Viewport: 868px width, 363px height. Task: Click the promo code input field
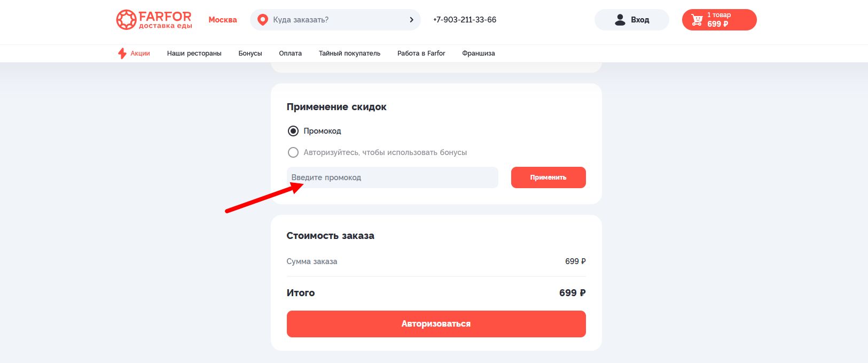392,177
